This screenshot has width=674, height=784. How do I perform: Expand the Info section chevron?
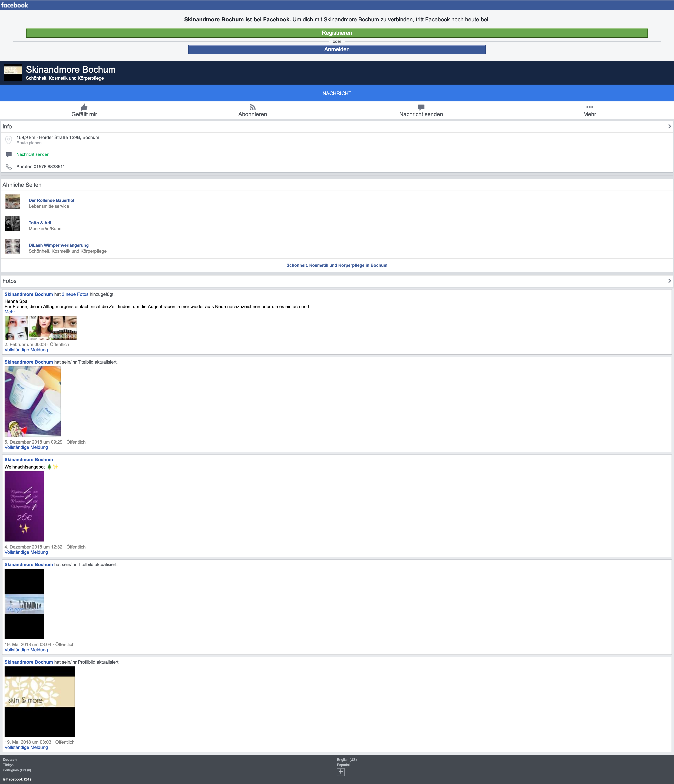pyautogui.click(x=669, y=126)
